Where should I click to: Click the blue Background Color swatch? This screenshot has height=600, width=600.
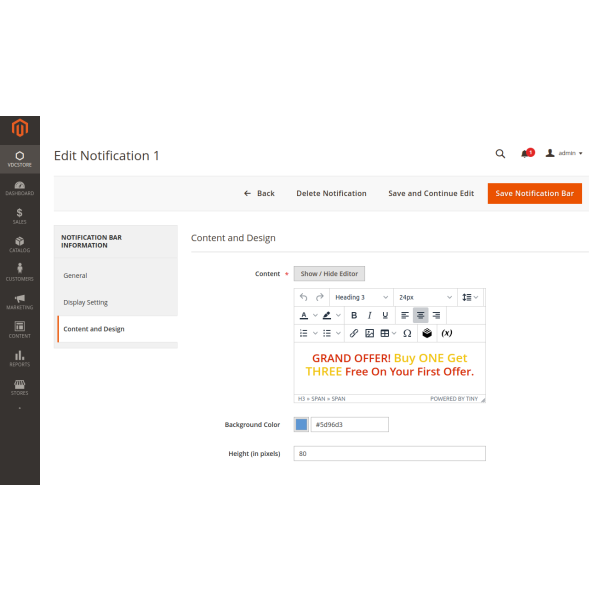point(301,425)
